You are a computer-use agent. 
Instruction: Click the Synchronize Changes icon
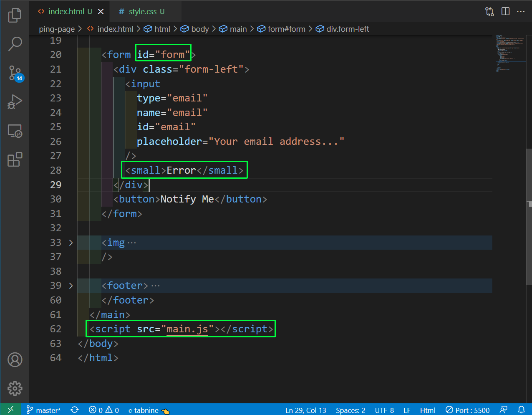[x=75, y=410]
